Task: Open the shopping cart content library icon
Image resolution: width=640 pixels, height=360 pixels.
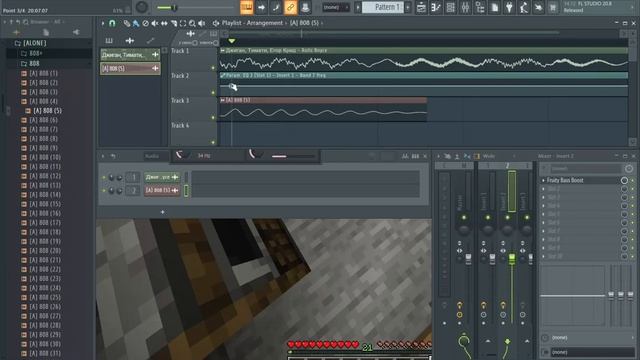Action: coord(553,7)
